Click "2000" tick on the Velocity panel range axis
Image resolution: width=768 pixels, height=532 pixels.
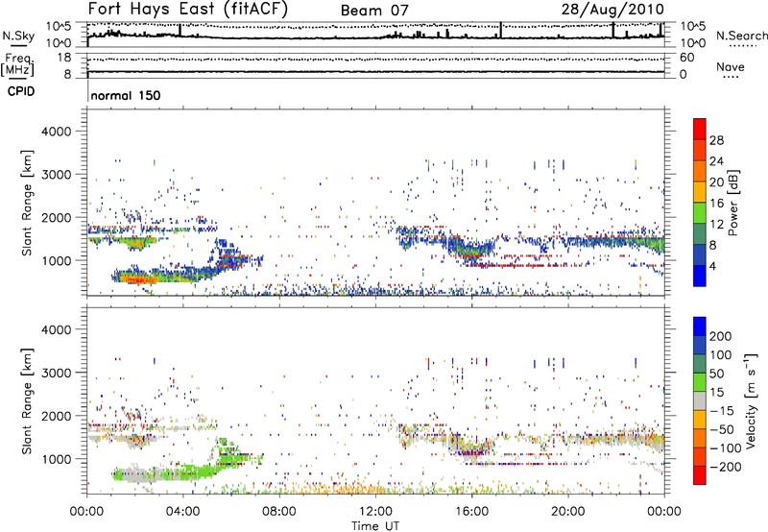tap(57, 416)
